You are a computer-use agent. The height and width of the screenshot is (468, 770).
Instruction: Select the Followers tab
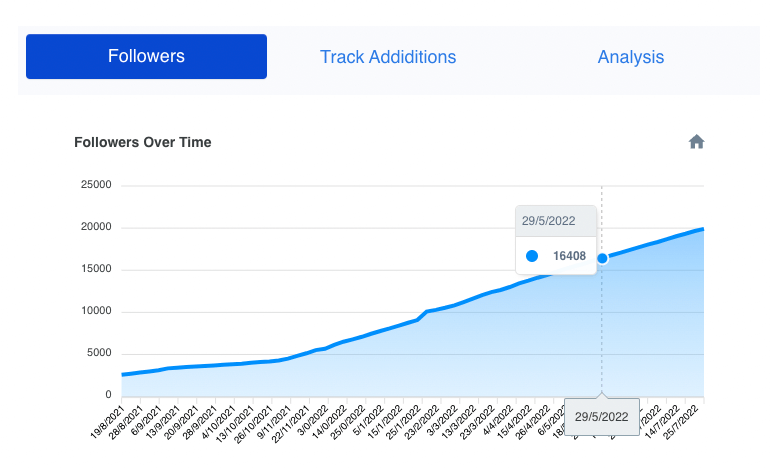[146, 56]
